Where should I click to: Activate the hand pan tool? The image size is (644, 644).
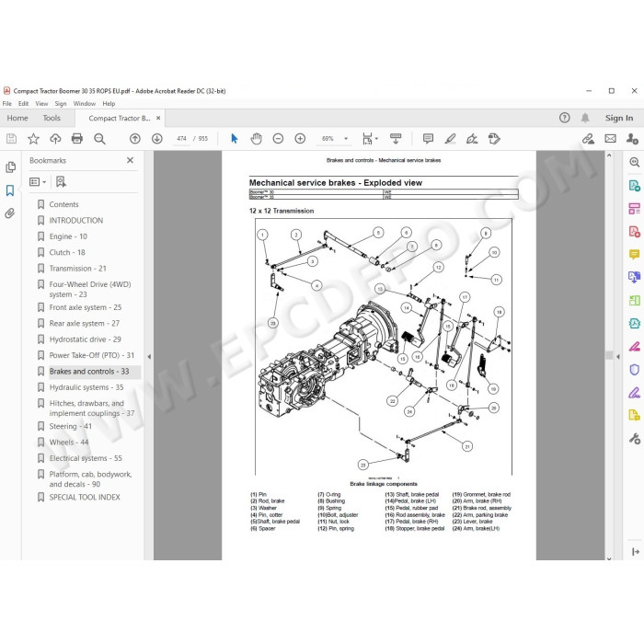click(x=257, y=139)
